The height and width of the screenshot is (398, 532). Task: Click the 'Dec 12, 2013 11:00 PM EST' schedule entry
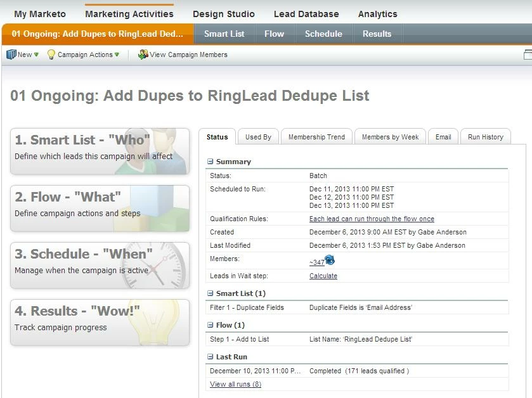point(351,197)
